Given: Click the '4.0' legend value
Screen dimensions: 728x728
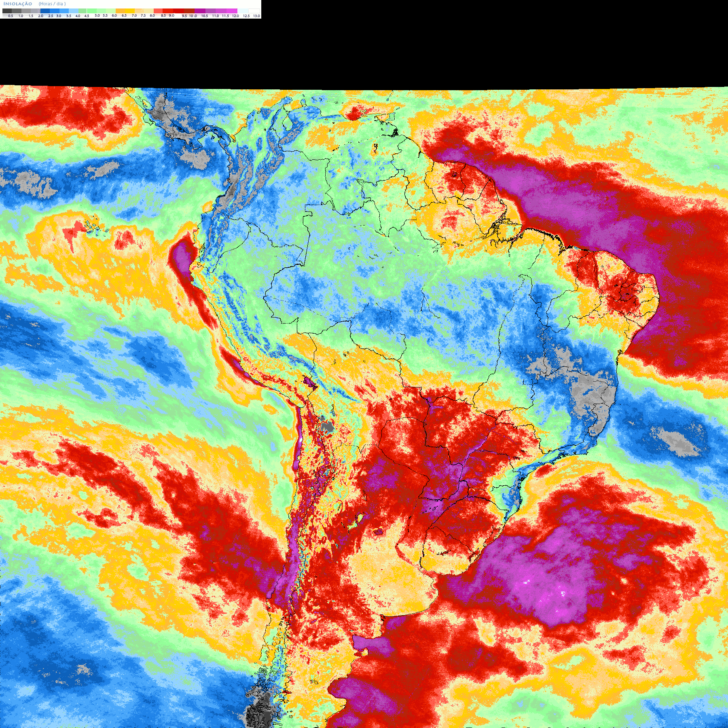Looking at the screenshot, I should point(78,16).
